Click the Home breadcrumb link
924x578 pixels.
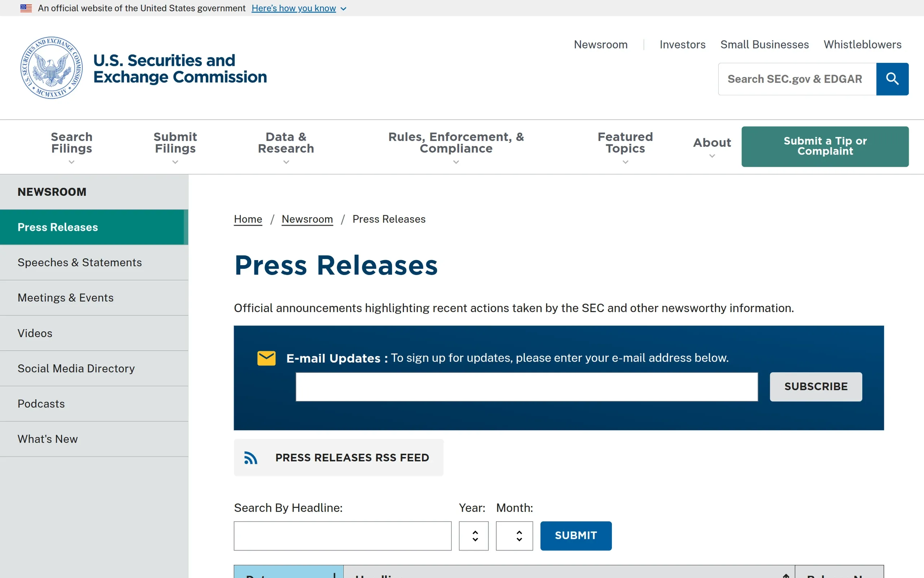(248, 219)
